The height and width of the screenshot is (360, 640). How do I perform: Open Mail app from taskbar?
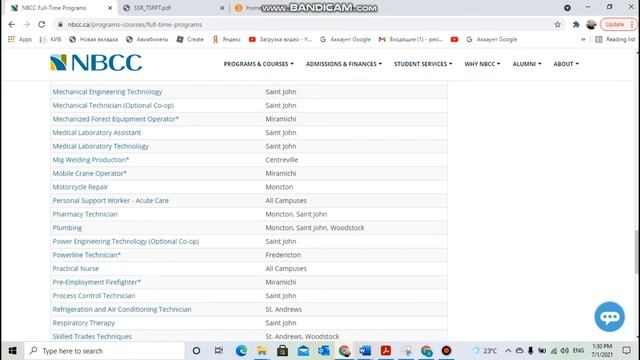point(303,351)
